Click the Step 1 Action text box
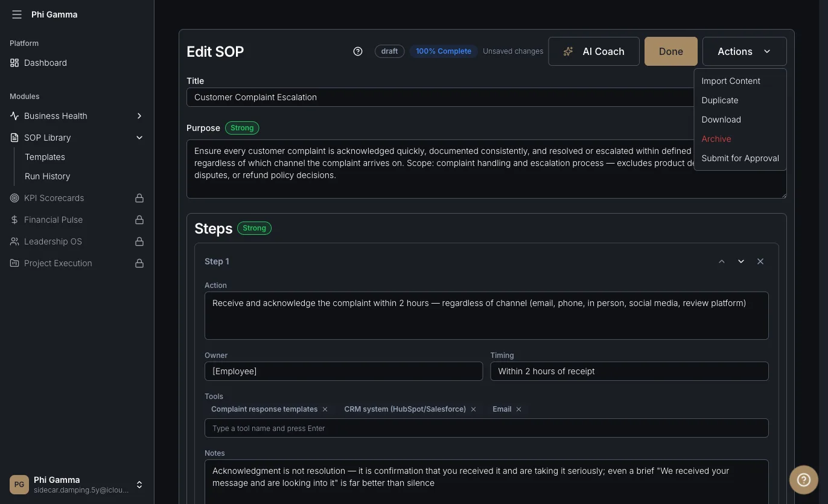828x504 pixels. (486, 316)
